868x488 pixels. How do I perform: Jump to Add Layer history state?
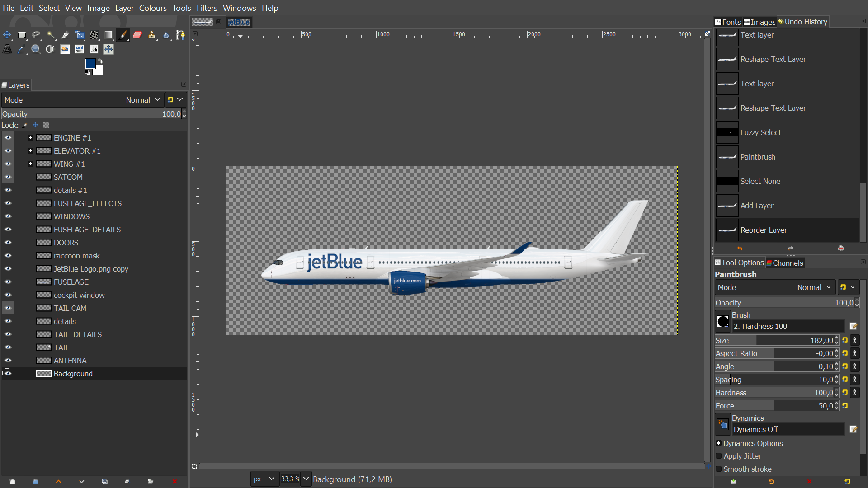787,206
